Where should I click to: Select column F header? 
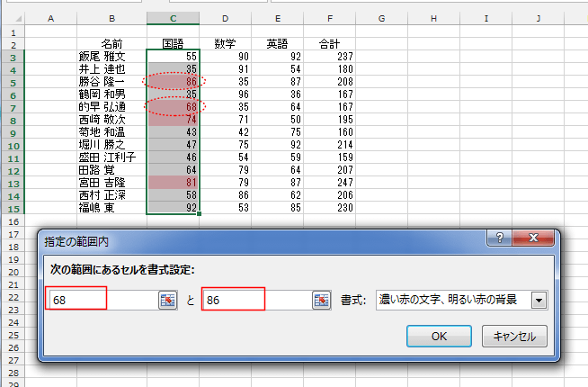(330, 18)
